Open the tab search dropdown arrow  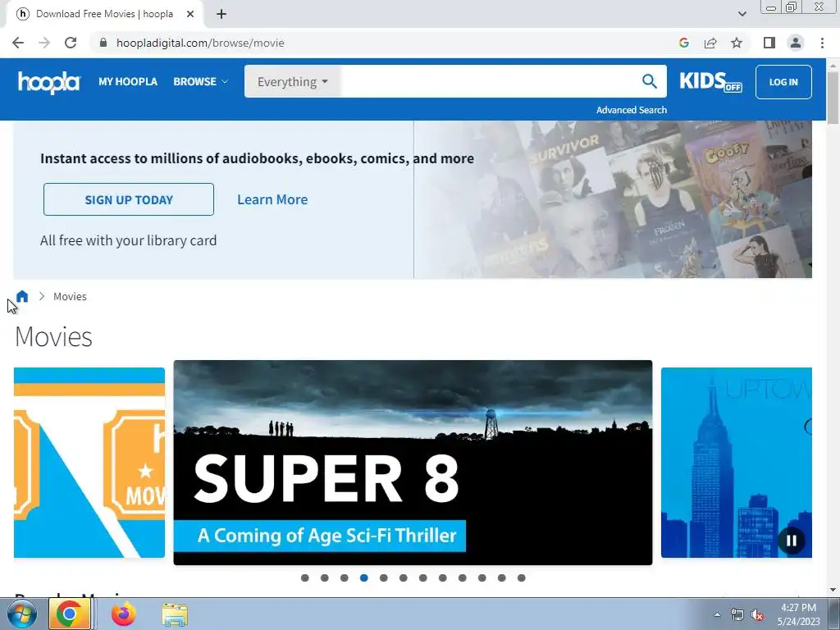click(x=742, y=14)
